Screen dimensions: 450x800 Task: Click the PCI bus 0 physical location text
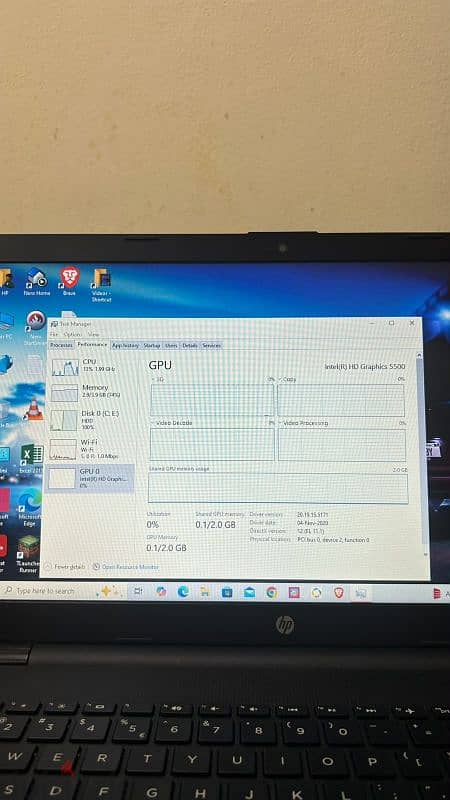333,539
